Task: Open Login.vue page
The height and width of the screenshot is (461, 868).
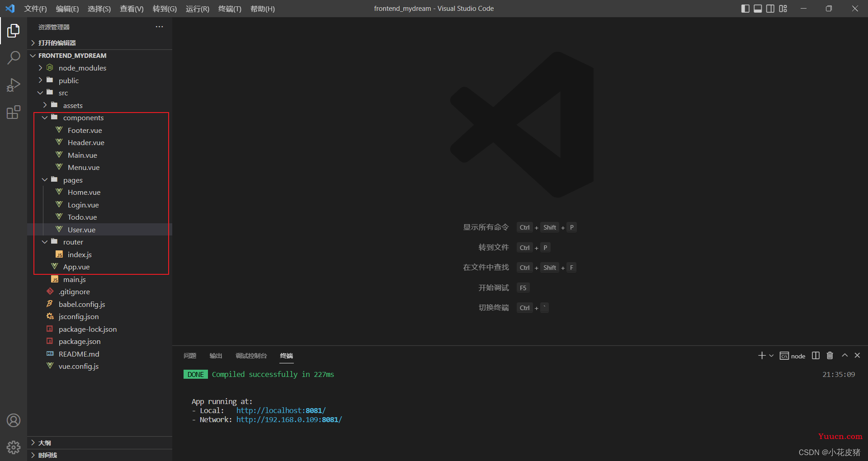Action: (100, 205)
